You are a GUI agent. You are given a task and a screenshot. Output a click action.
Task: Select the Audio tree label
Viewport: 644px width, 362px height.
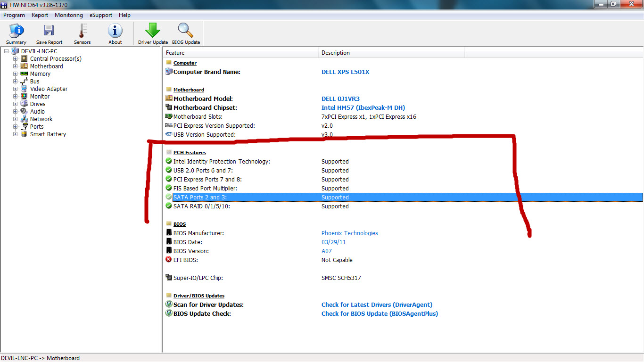pyautogui.click(x=37, y=111)
